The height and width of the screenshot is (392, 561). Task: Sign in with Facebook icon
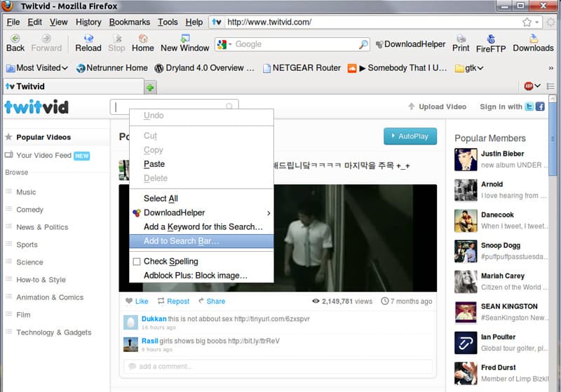(x=540, y=107)
